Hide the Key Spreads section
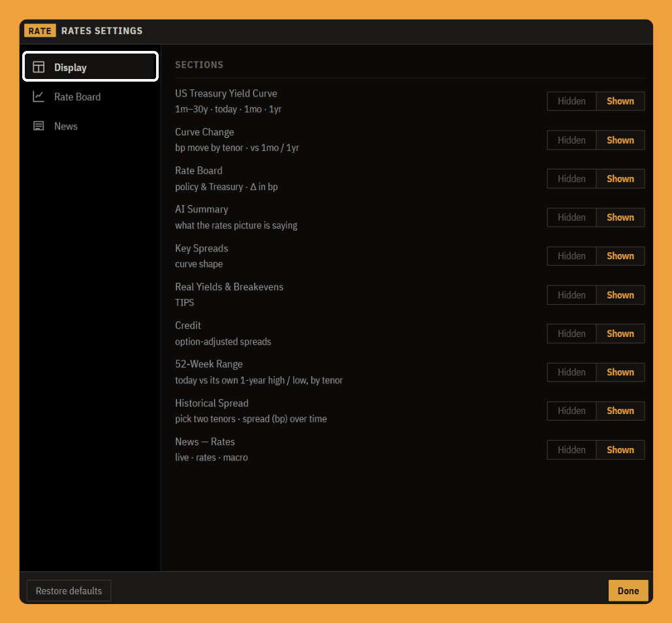Screen dimensions: 672x623 [571, 256]
